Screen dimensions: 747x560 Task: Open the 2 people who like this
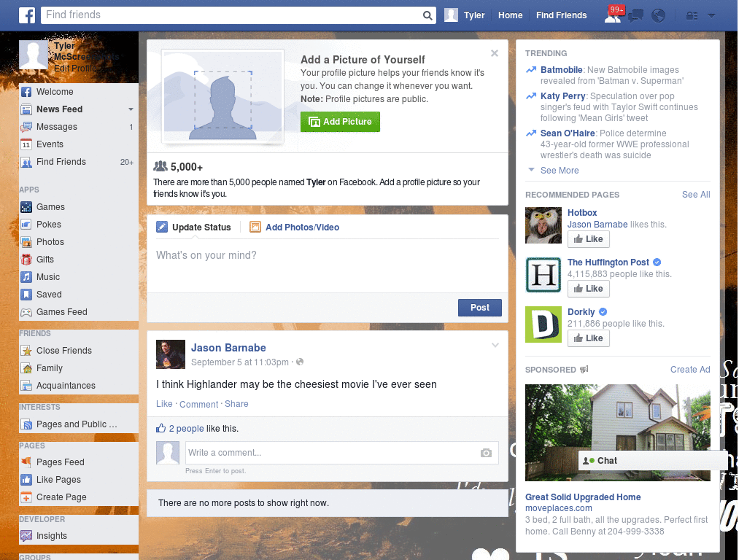click(186, 429)
